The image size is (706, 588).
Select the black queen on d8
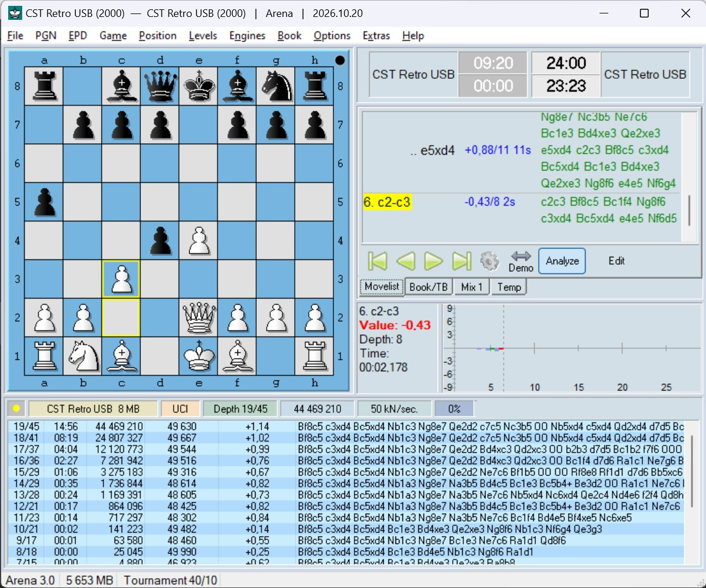(160, 86)
